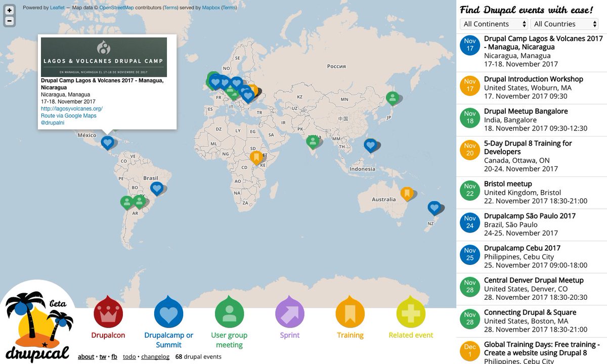Click the green Nov 28 badge beside Connecting Drupal

tap(470, 319)
